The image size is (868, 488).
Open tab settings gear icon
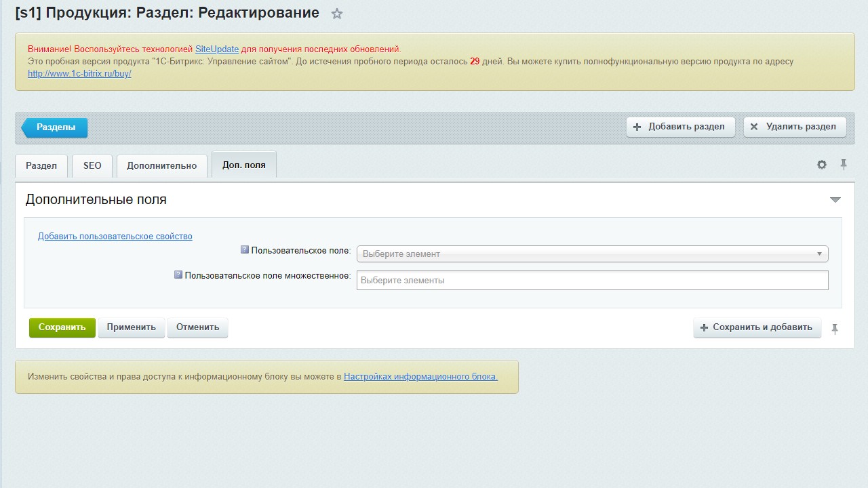coord(822,165)
